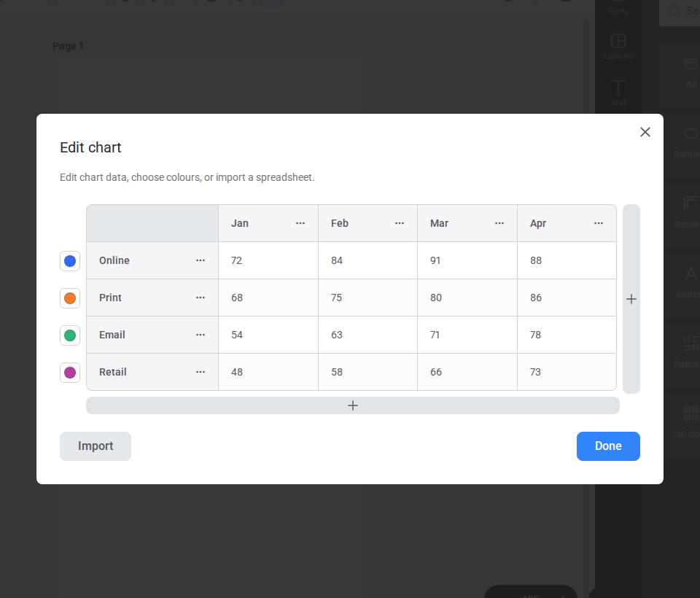Open options menu for Feb column

pos(400,223)
